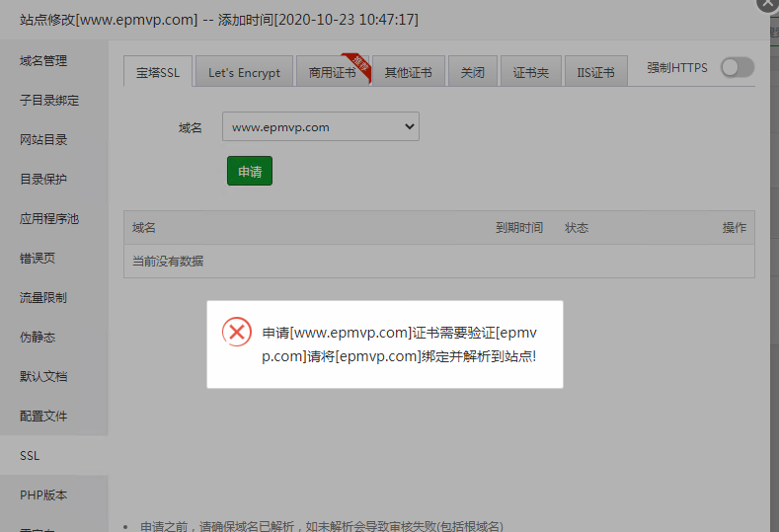Open the 证书夹 tab
The image size is (779, 532).
point(530,71)
